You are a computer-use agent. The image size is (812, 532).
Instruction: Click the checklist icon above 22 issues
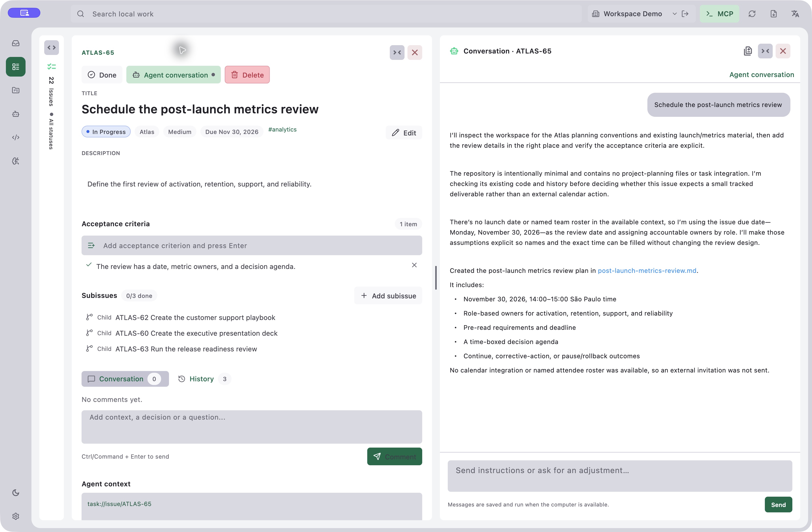tap(52, 66)
